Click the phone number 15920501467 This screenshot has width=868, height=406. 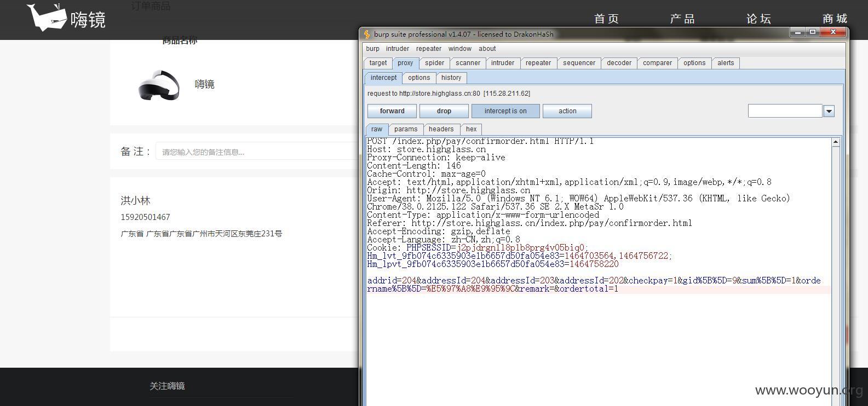coord(145,217)
